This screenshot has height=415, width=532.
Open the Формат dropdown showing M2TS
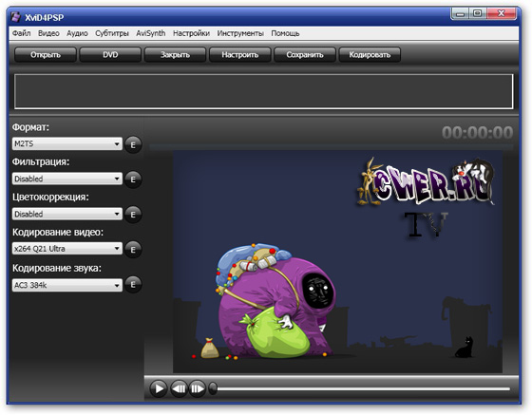[x=67, y=143]
